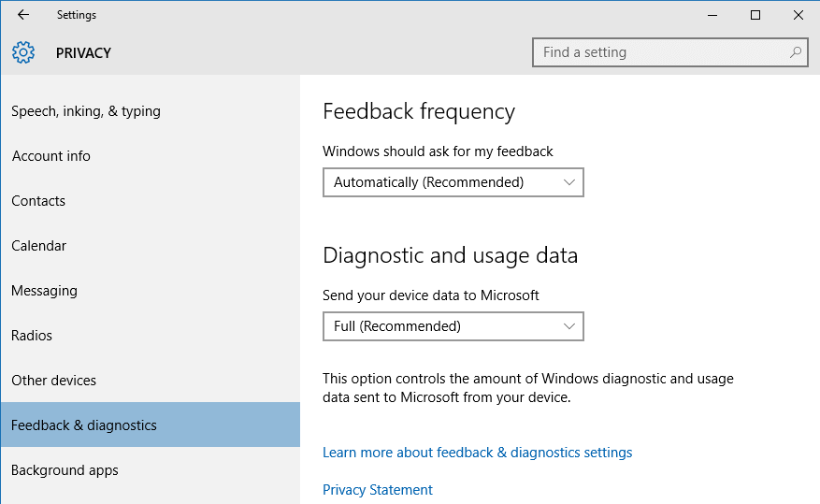The height and width of the screenshot is (504, 820).
Task: Open Learn more about feedback & diagnostics link
Action: [x=477, y=453]
